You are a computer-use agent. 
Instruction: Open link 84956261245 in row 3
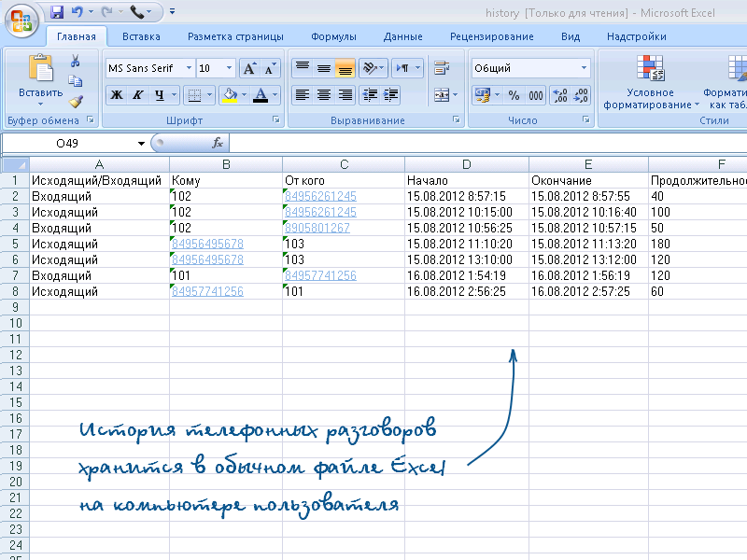coord(320,213)
